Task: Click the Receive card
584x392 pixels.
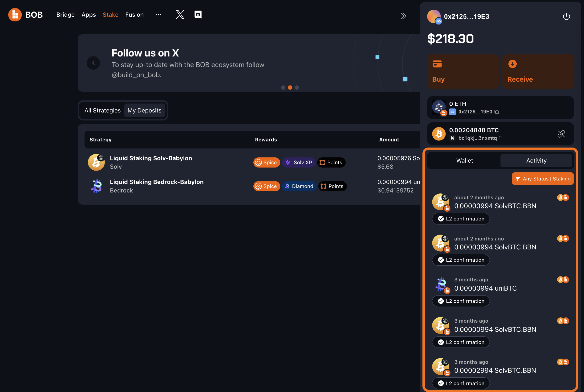Action: click(x=538, y=72)
